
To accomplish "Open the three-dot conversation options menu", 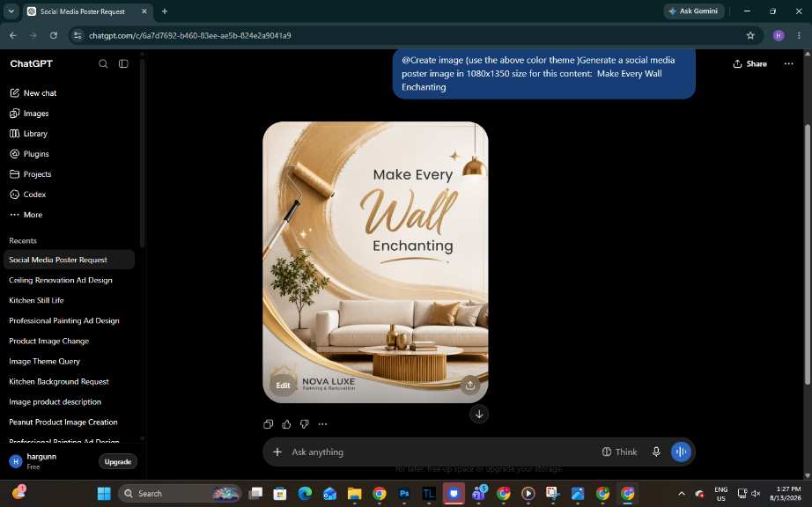I will [x=788, y=63].
